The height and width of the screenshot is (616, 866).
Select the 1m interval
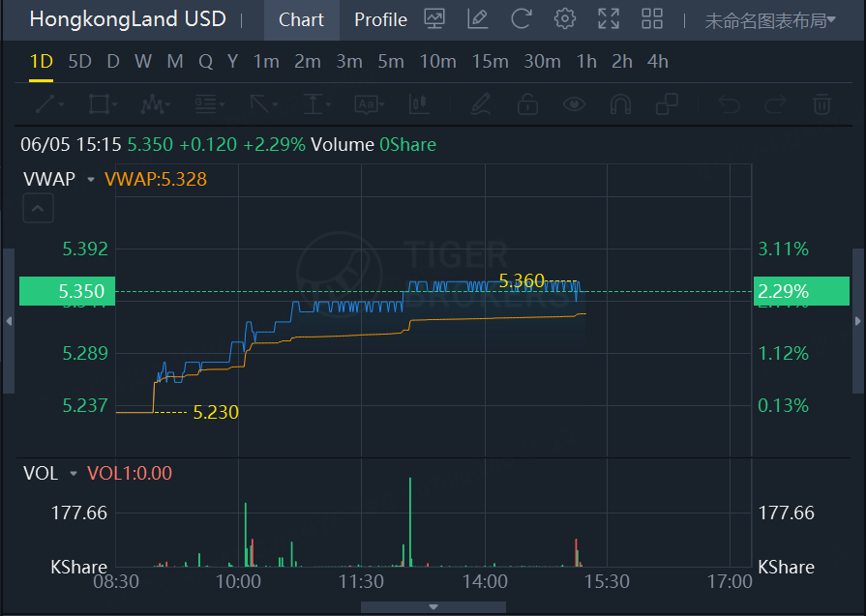[266, 61]
